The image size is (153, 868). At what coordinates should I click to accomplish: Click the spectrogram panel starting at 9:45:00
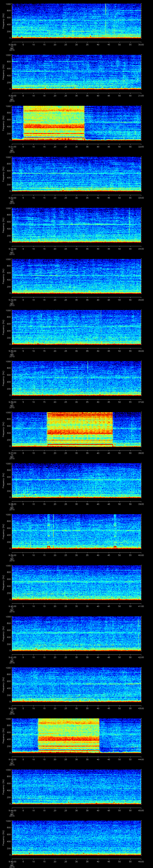(77, 838)
